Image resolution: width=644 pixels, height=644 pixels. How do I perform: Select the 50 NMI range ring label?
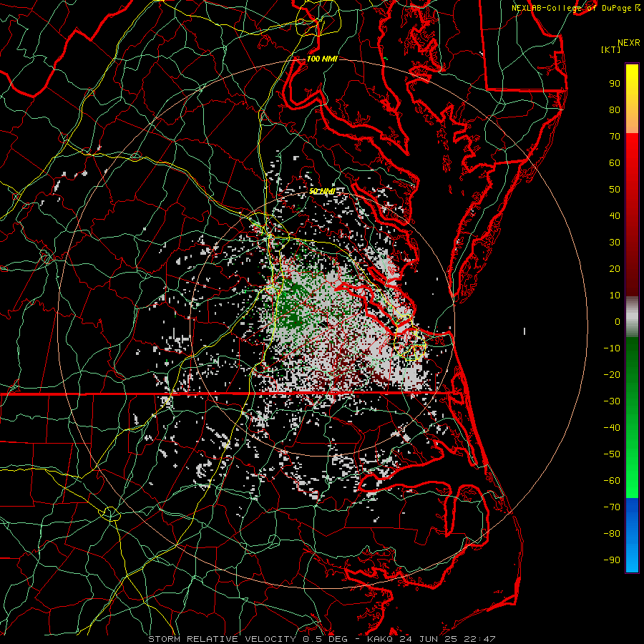(x=322, y=191)
